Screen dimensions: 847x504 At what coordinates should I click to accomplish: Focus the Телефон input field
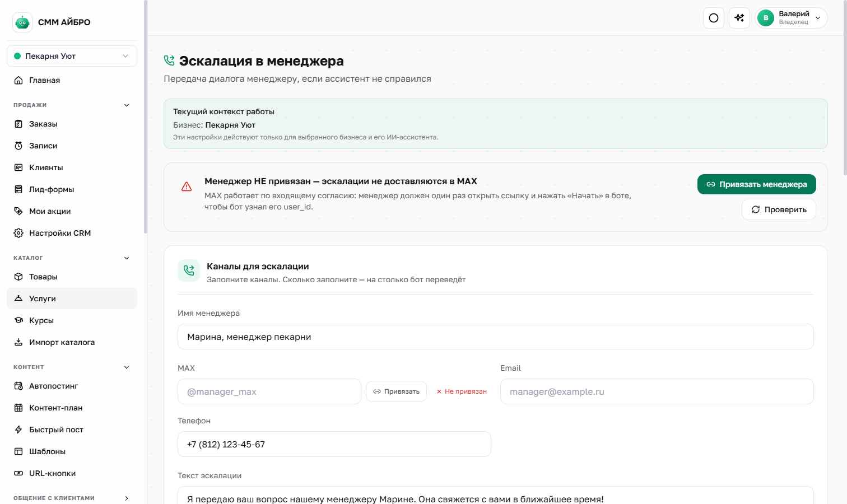tap(334, 444)
